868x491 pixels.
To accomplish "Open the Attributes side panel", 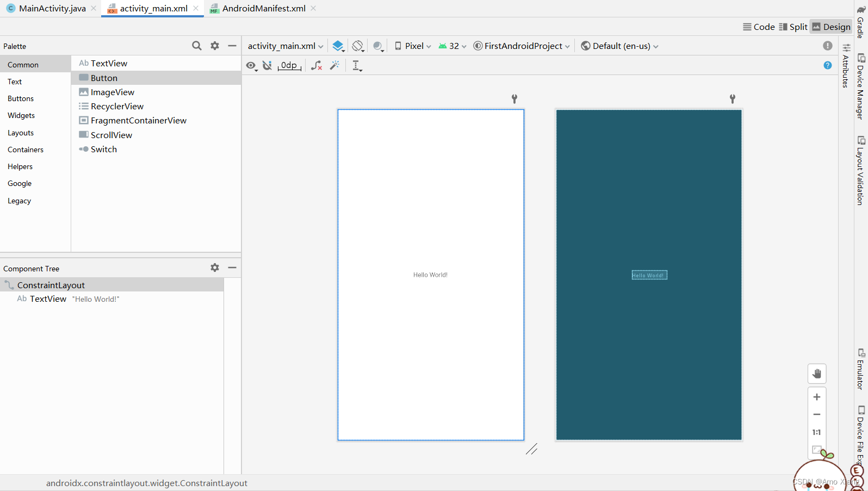I will coord(846,66).
